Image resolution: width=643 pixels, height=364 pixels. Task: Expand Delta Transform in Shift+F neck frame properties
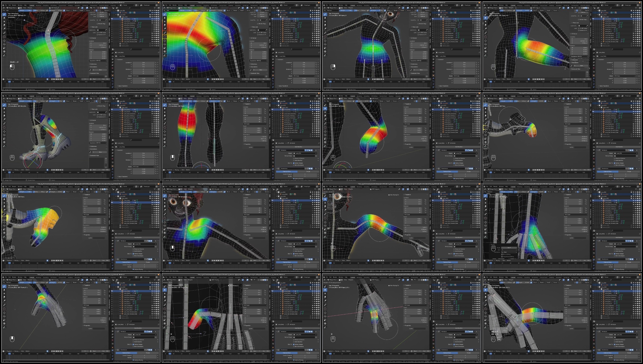[x=123, y=86]
